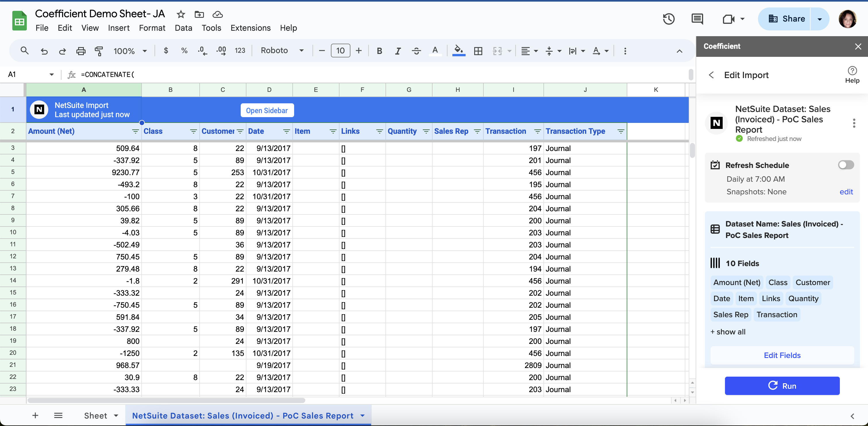Viewport: 868px width, 426px height.
Task: Open the search menus icon
Action: (x=24, y=51)
